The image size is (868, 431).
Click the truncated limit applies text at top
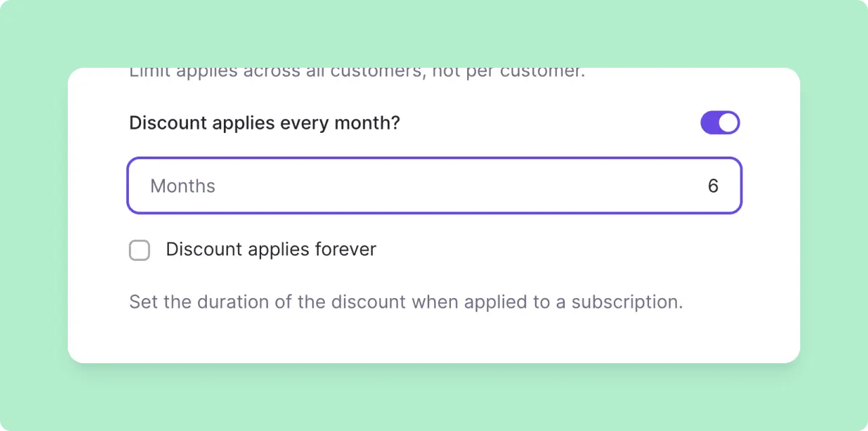coord(357,71)
